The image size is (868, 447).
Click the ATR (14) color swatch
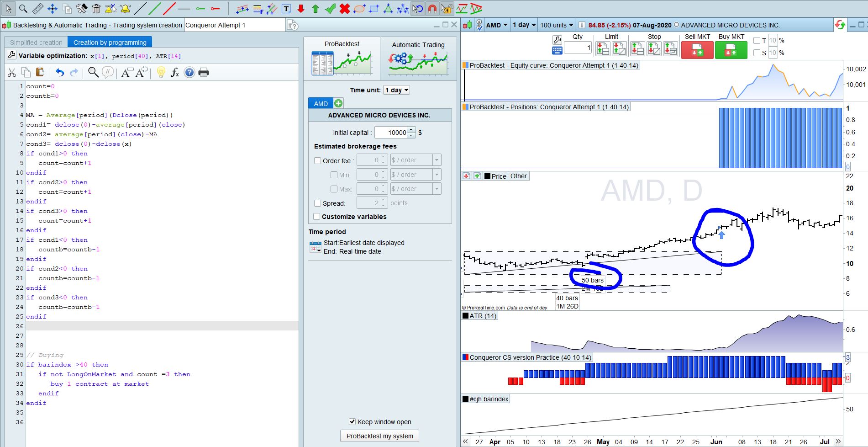tap(466, 316)
